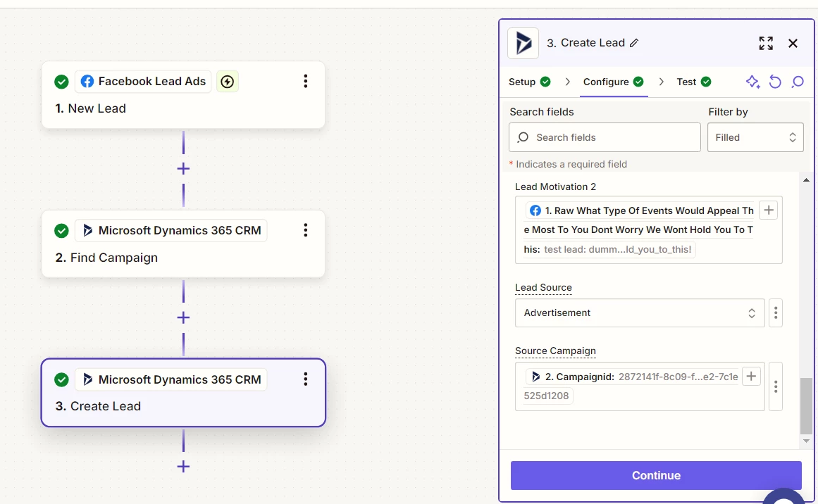This screenshot has height=504, width=818.
Task: Click the scroll down arrow in fields list
Action: [806, 441]
